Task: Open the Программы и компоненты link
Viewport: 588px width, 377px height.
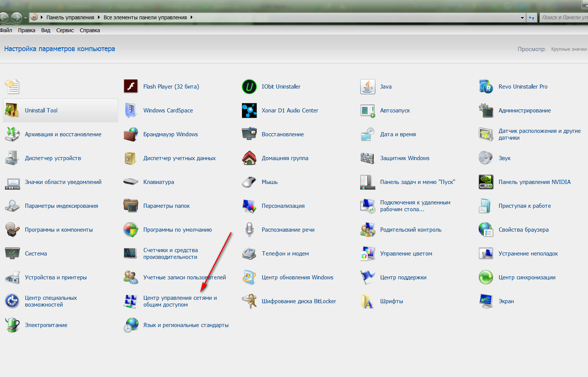Action: coord(59,230)
